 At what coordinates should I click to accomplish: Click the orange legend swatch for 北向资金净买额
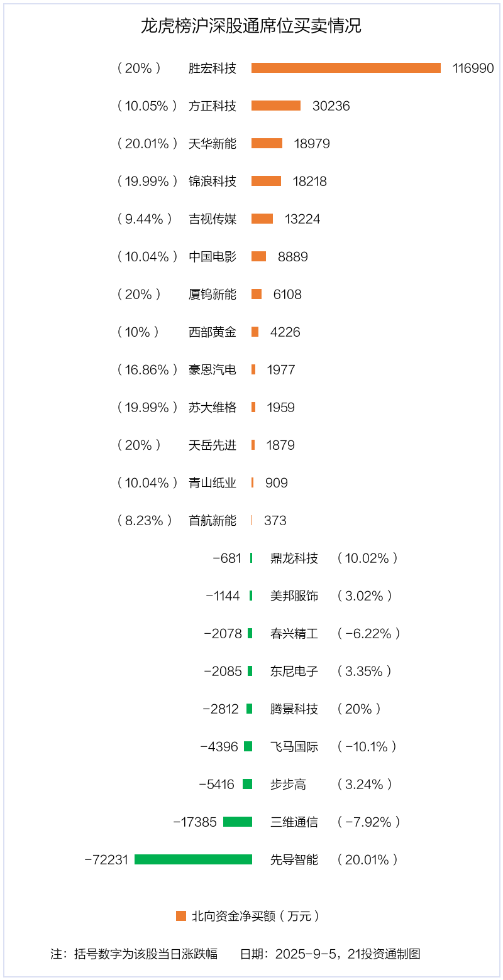(x=181, y=916)
